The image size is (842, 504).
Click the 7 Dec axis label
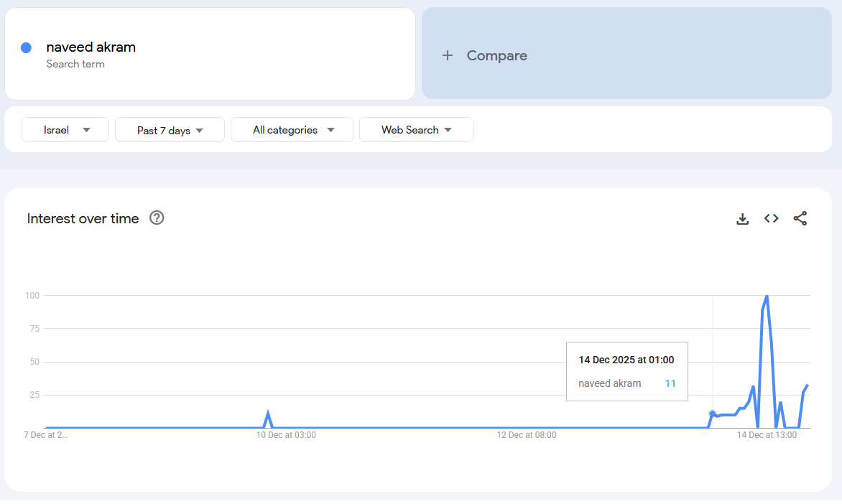point(46,435)
